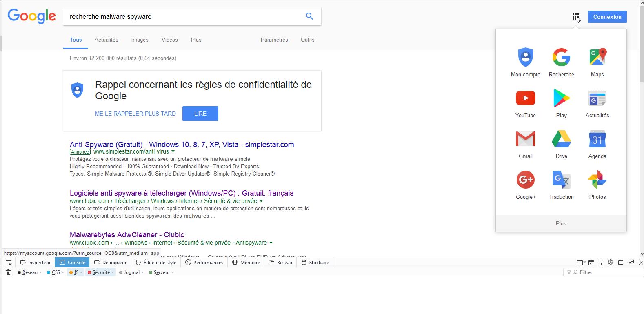The height and width of the screenshot is (314, 644).
Task: Open Google+ from the apps panel
Action: coord(526,185)
